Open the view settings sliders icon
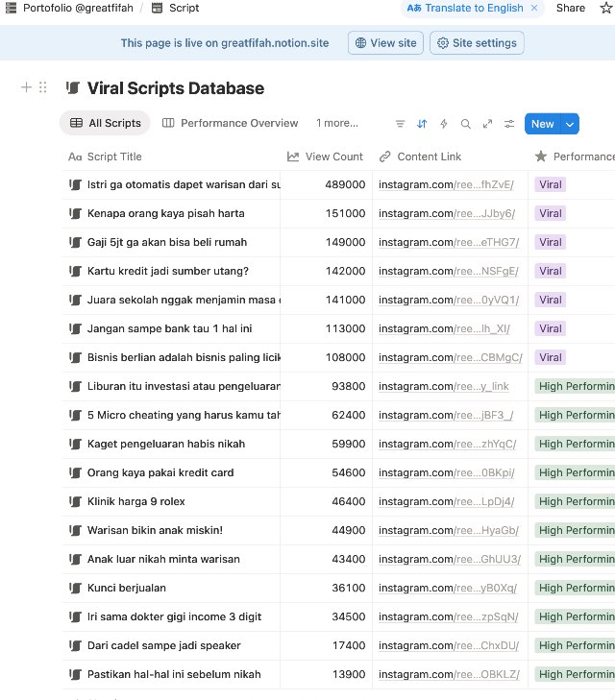 click(x=509, y=124)
